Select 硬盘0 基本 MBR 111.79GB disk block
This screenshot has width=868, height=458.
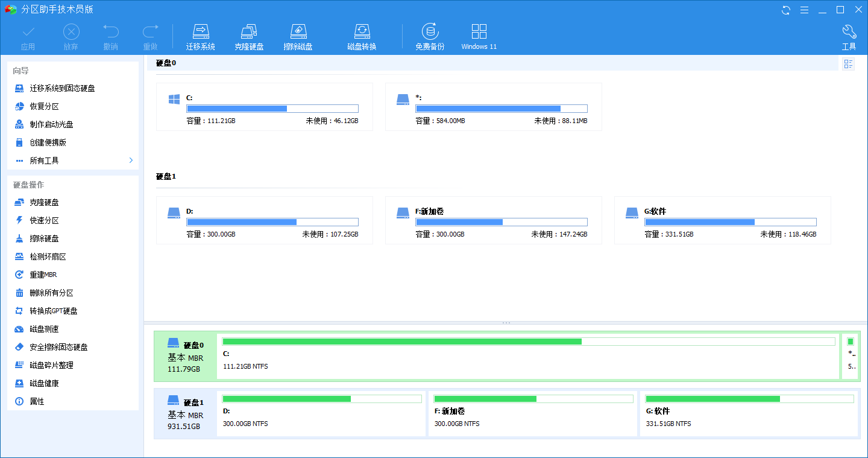186,357
